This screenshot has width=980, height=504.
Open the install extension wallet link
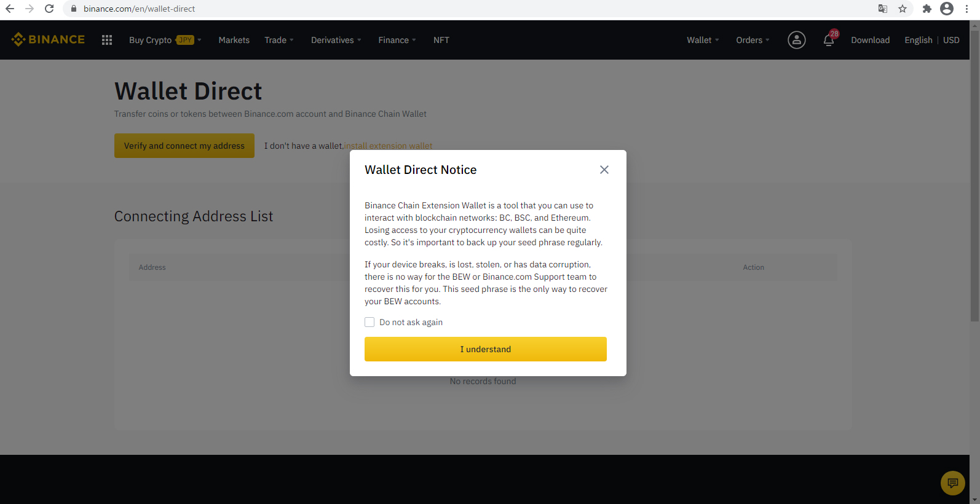pos(388,146)
